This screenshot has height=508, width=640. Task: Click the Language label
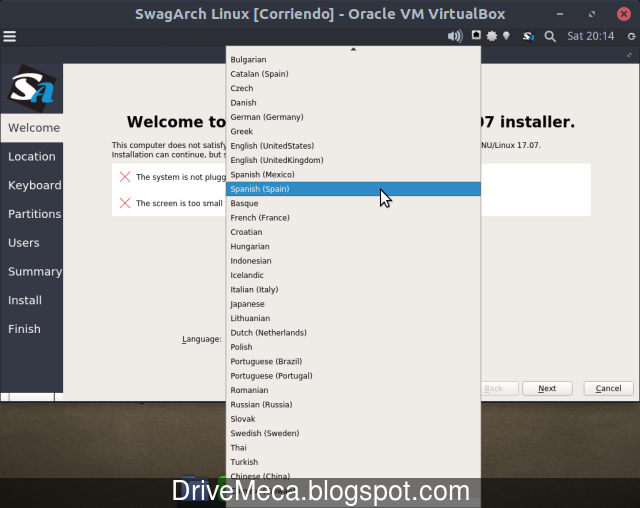click(202, 339)
